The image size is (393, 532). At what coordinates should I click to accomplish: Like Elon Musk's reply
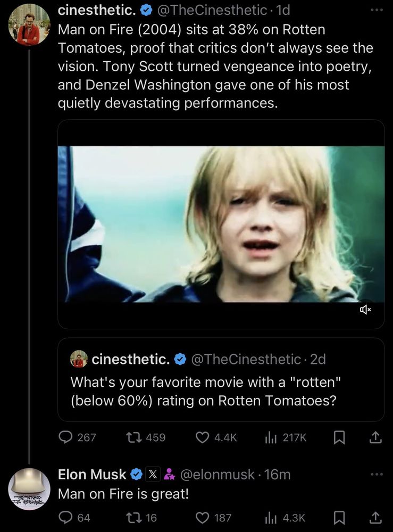203,517
